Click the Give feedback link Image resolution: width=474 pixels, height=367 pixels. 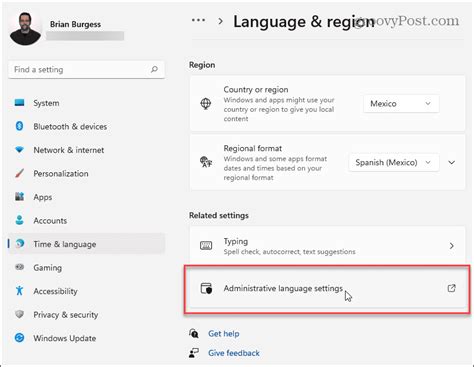click(234, 353)
